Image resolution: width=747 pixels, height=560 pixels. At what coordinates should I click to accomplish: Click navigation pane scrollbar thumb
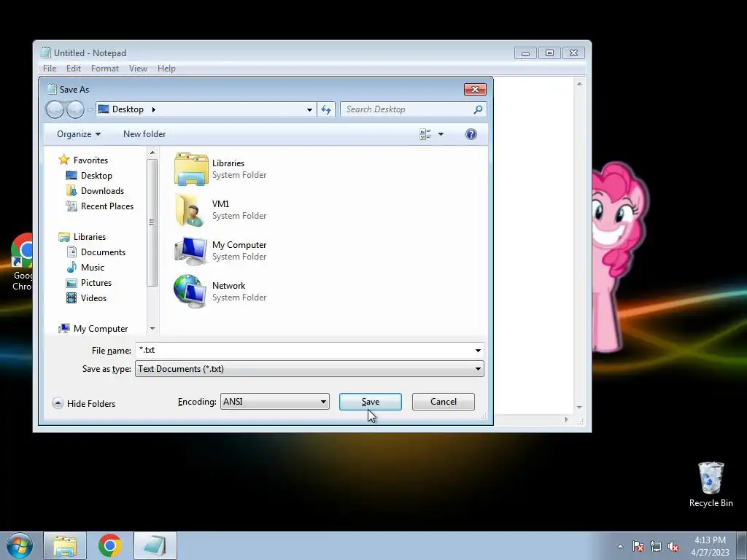(152, 222)
